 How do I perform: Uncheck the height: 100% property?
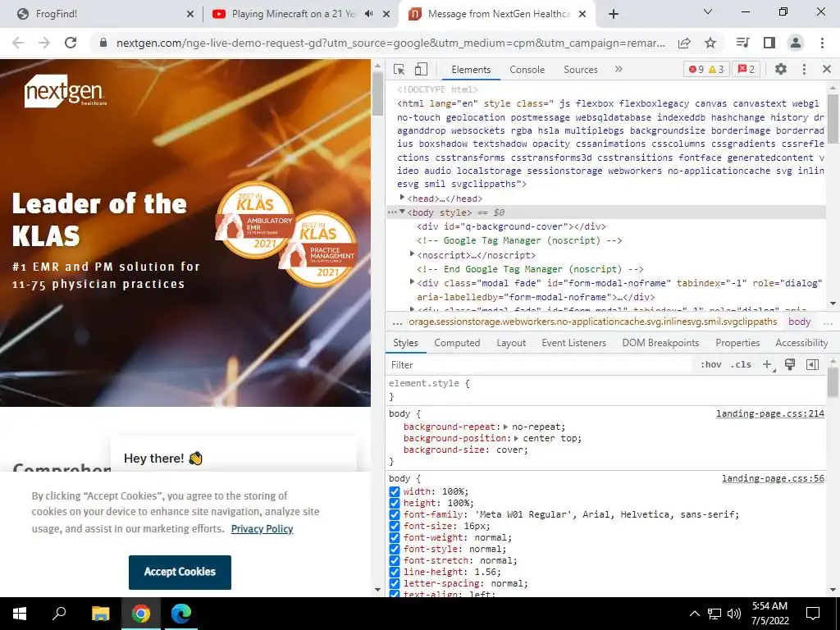tap(395, 503)
